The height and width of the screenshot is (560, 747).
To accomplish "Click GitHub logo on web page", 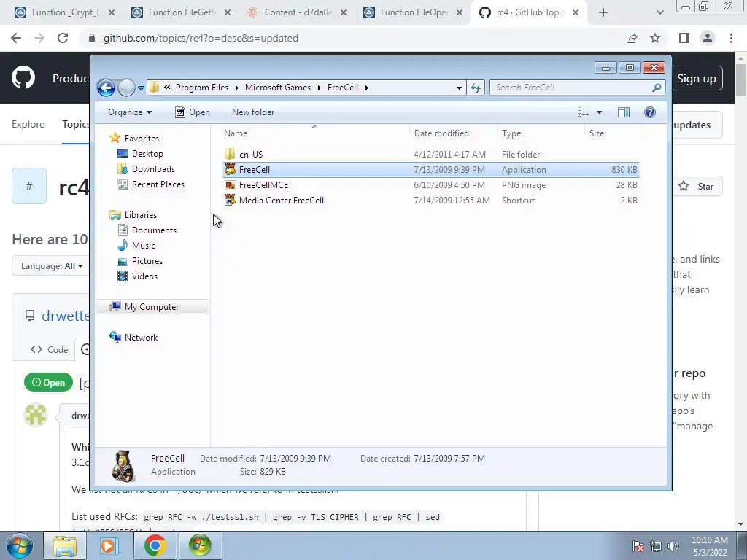I will click(23, 78).
